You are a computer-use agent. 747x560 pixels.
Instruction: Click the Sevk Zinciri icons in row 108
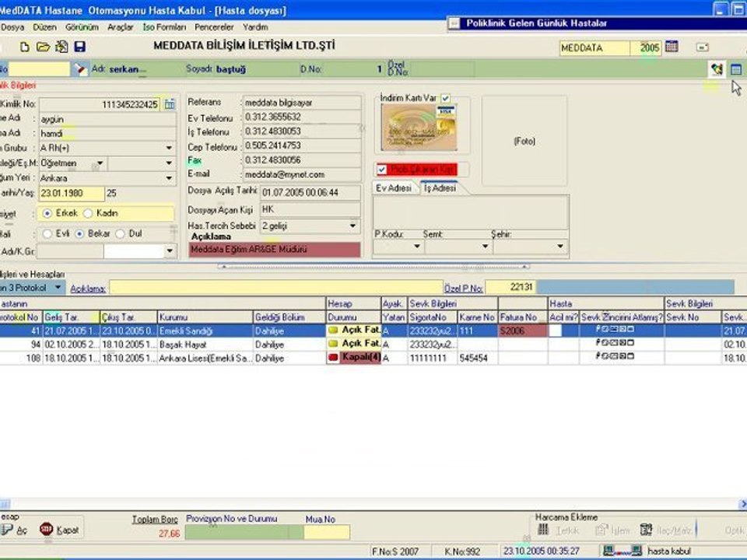coord(615,355)
